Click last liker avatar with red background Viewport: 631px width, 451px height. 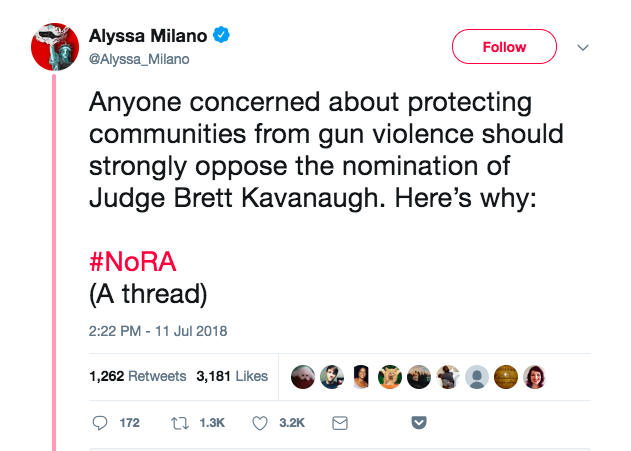[x=535, y=376]
